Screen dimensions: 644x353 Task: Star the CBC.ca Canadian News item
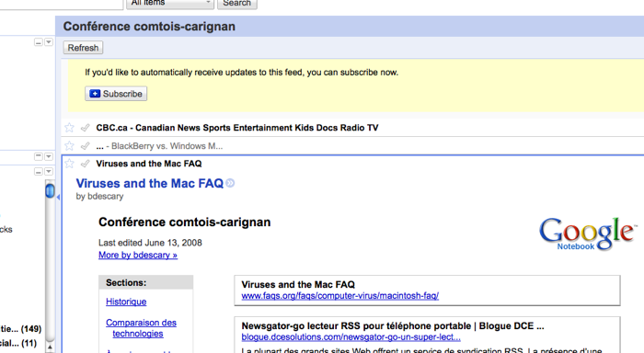pyautogui.click(x=69, y=128)
